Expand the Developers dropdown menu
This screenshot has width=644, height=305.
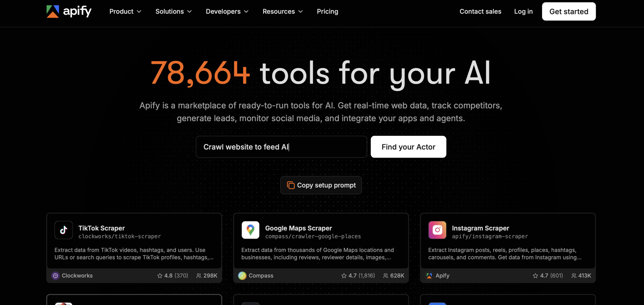tap(227, 12)
